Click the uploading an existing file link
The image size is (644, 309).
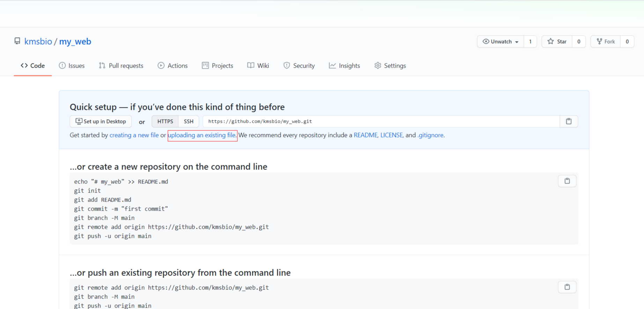point(202,135)
